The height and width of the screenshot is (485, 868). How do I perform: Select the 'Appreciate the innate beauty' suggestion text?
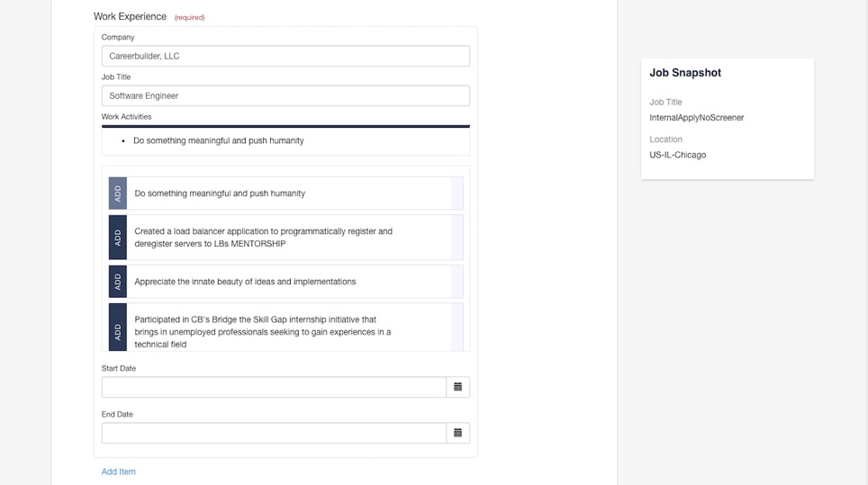[245, 282]
